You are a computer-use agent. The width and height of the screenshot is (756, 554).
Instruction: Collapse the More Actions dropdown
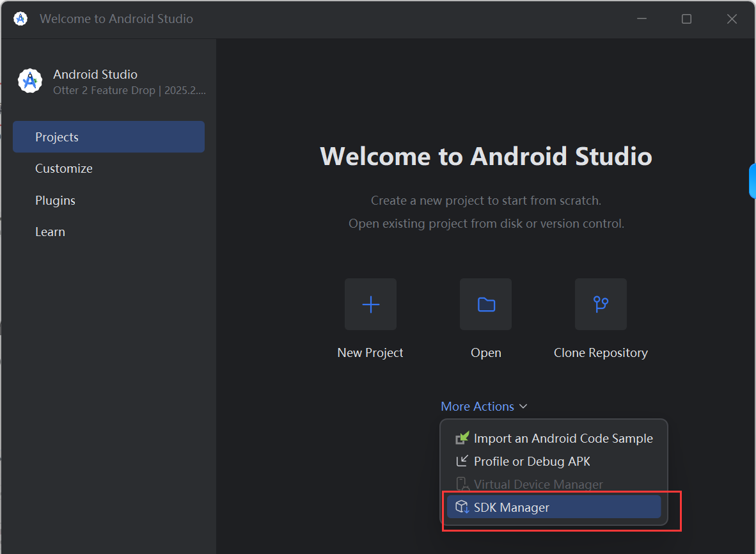477,406
